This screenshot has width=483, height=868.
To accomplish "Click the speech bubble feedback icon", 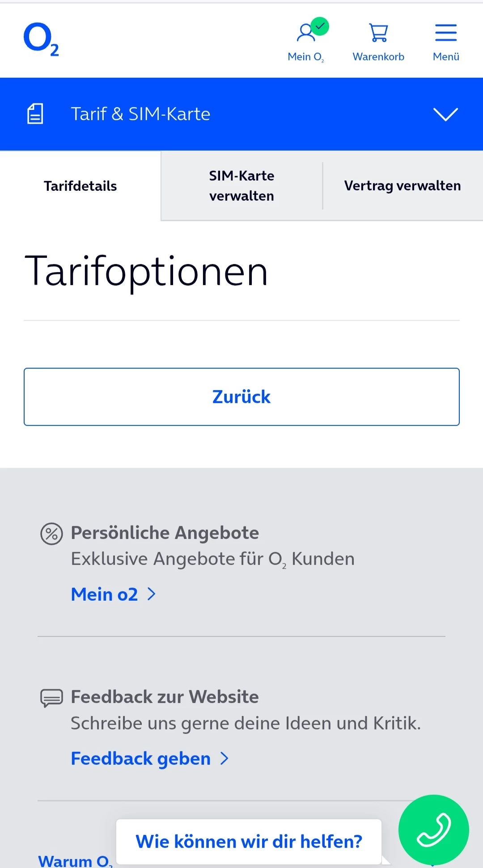I will (52, 698).
